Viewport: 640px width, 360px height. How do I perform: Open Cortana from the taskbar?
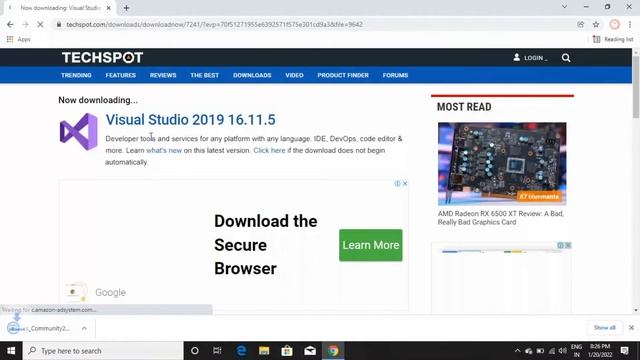tap(195, 351)
